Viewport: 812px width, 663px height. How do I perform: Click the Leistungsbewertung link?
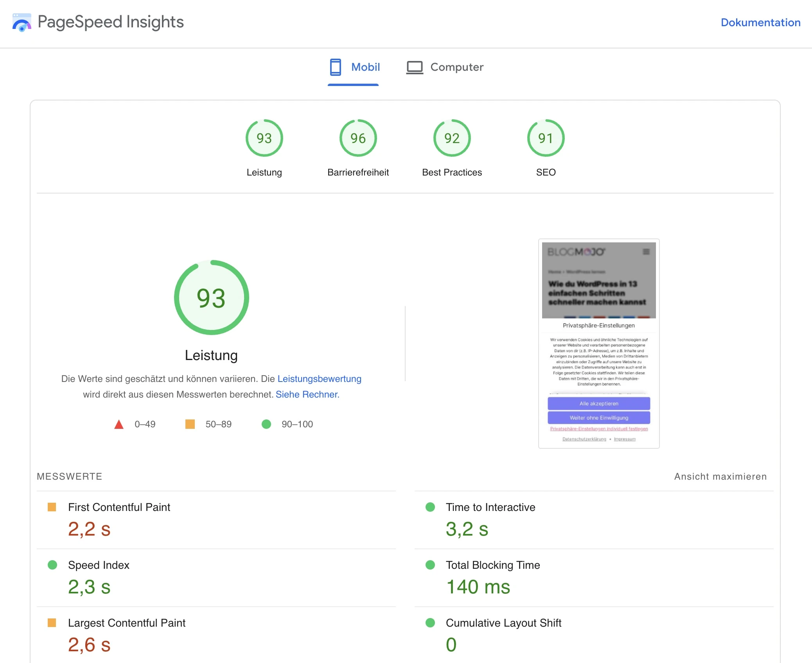[x=319, y=378]
